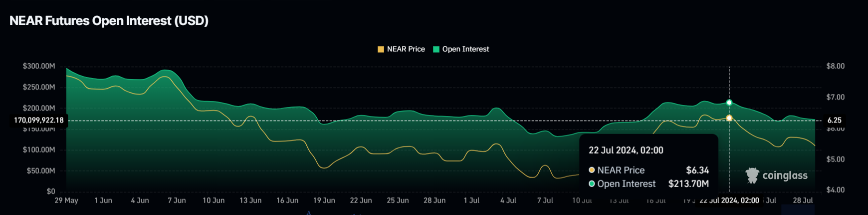Click the yellow NEAR Price marker on crosshair
This screenshot has height=215, width=868.
(729, 118)
